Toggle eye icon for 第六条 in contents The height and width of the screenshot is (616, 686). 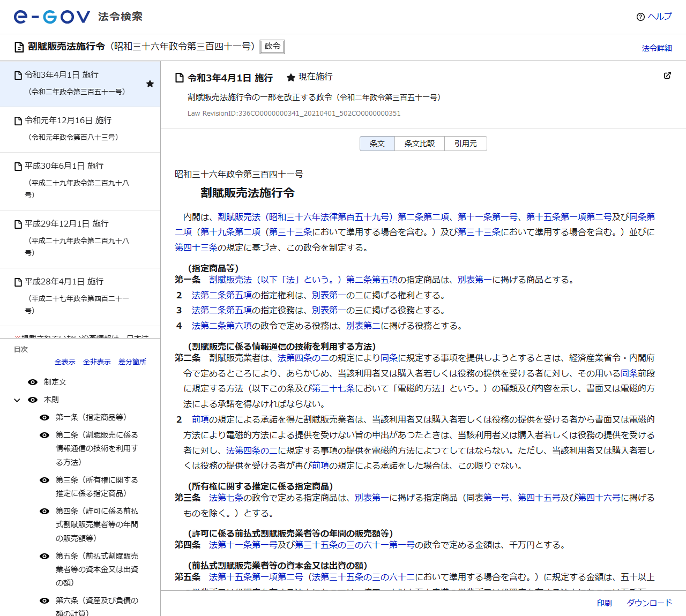tap(44, 600)
